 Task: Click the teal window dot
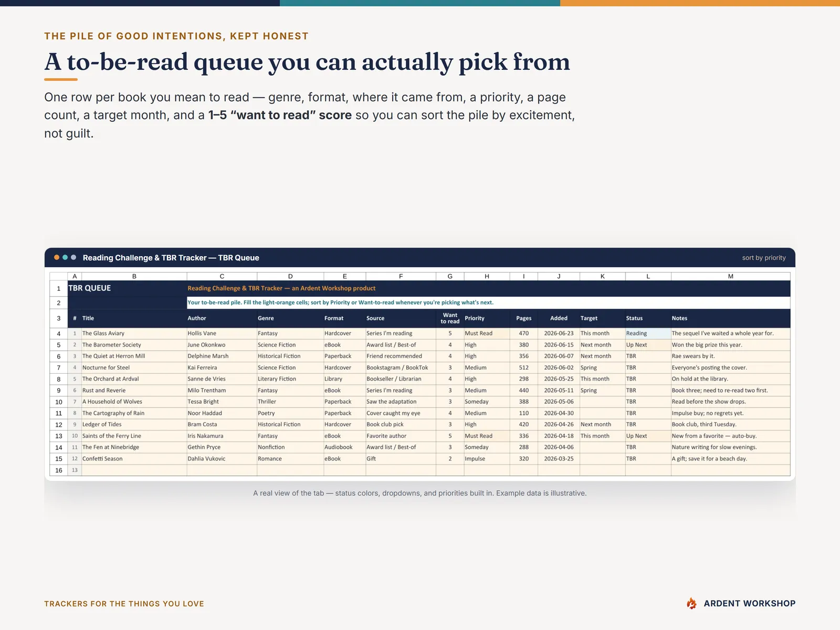tap(65, 257)
